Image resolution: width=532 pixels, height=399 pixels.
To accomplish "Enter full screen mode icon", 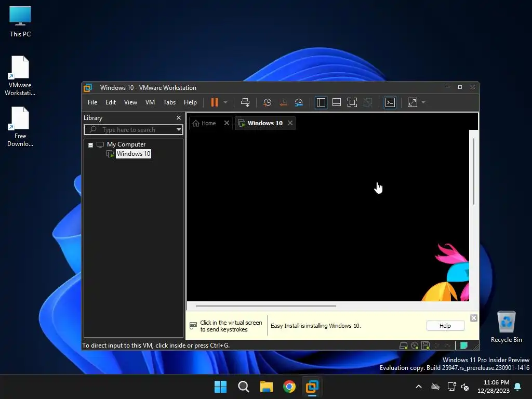I will point(352,102).
